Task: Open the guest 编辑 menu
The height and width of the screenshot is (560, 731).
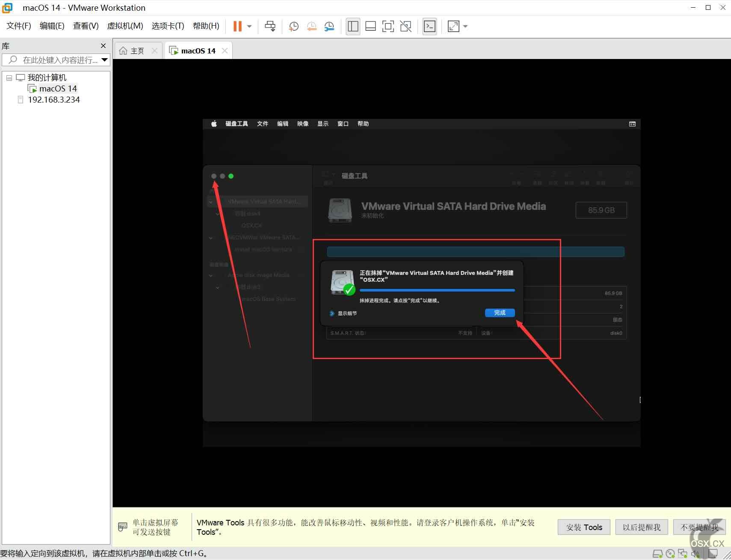Action: click(x=283, y=124)
